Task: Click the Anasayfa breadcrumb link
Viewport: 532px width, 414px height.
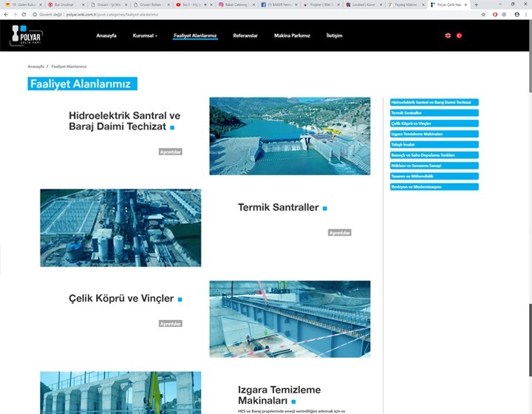Action: (36, 67)
